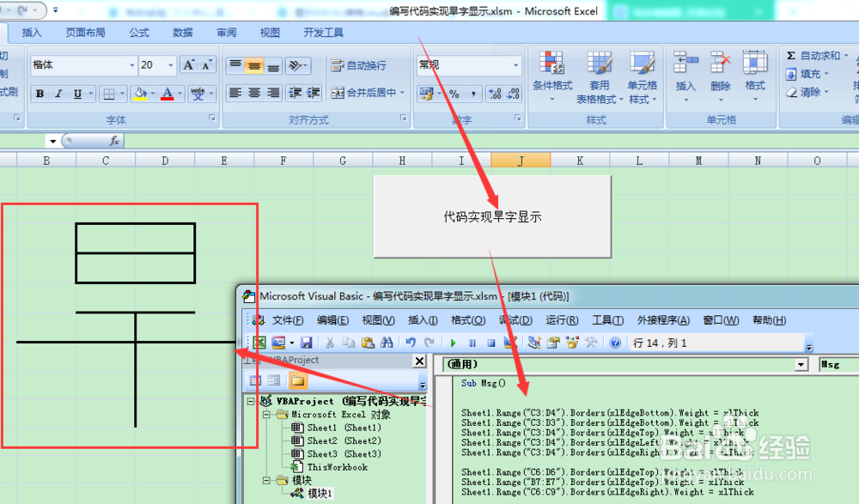Screen dimensions: 859x504
Task: Click the Reset stop icon in VBA toolbar
Action: coord(491,343)
